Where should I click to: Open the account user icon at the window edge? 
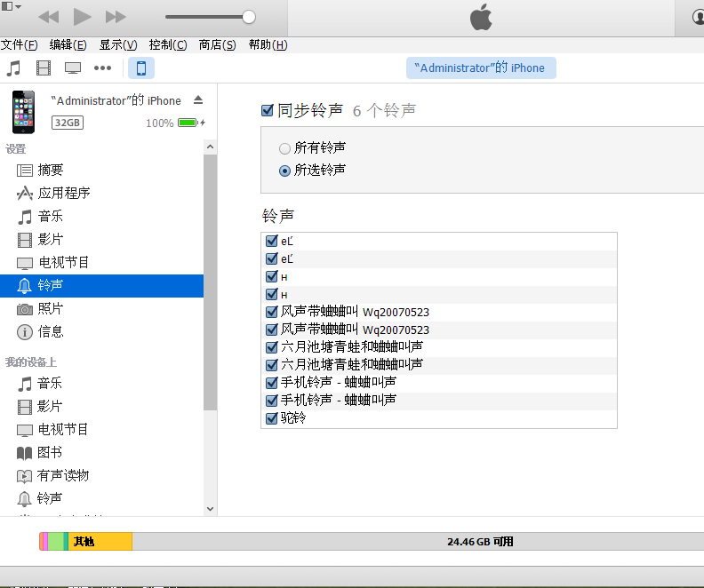click(698, 17)
